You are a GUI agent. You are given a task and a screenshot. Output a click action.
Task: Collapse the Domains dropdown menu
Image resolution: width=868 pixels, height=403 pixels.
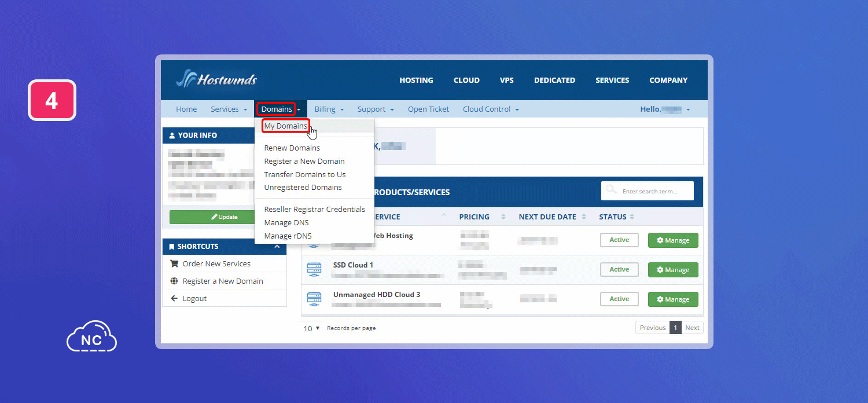(x=281, y=109)
